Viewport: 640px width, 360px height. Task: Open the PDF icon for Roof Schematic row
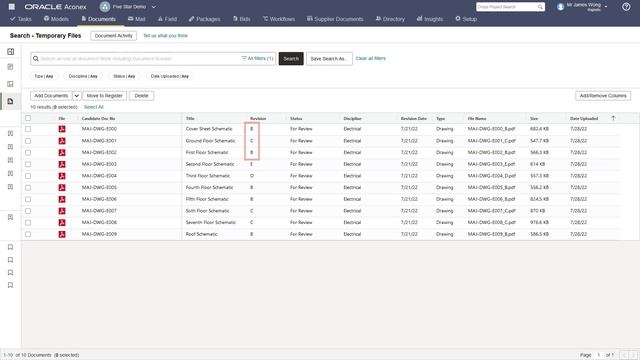pos(62,234)
